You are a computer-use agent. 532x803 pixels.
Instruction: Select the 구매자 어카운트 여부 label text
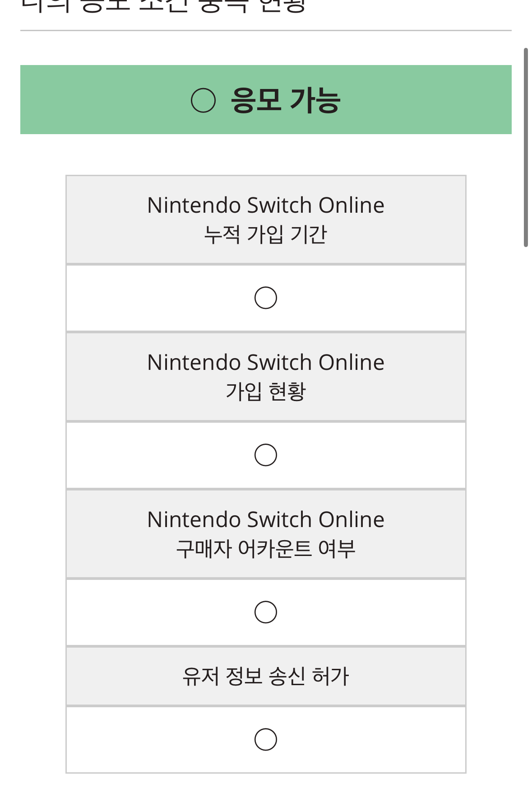265,549
